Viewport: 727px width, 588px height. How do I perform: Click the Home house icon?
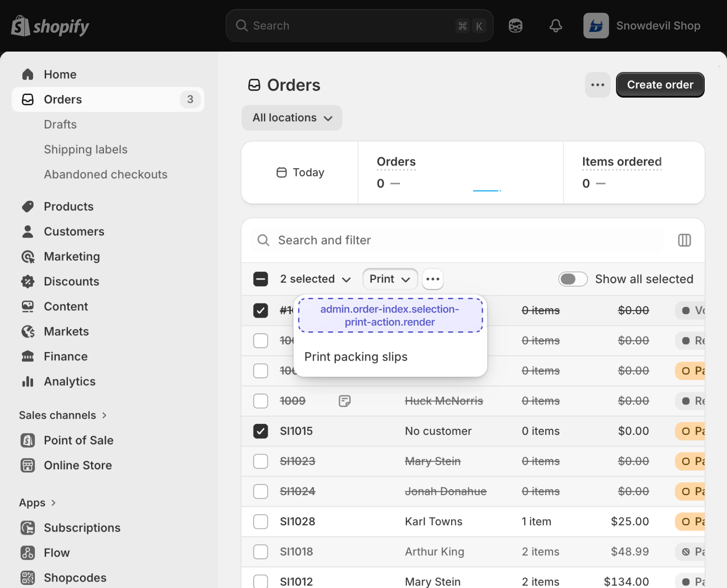tap(28, 74)
